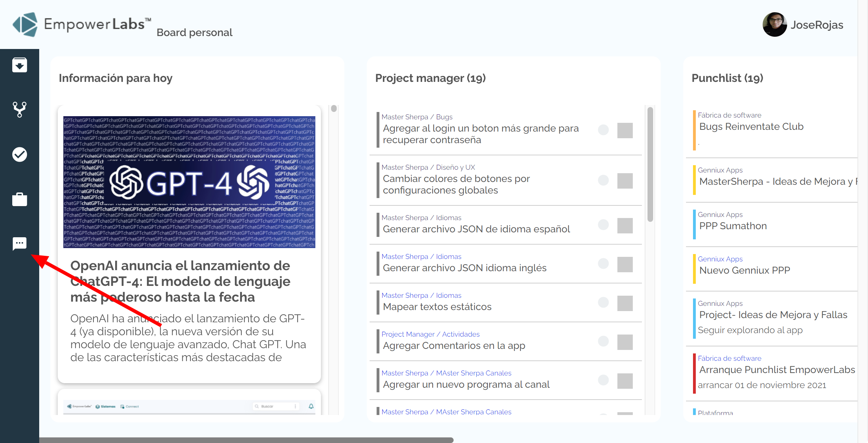
Task: Click gray square beside 'Agregar al login un boton'
Action: tap(625, 131)
